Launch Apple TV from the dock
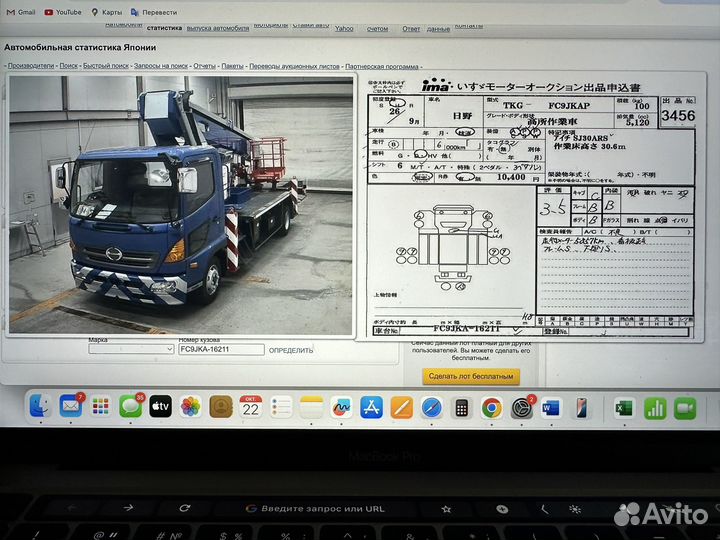 tap(161, 407)
